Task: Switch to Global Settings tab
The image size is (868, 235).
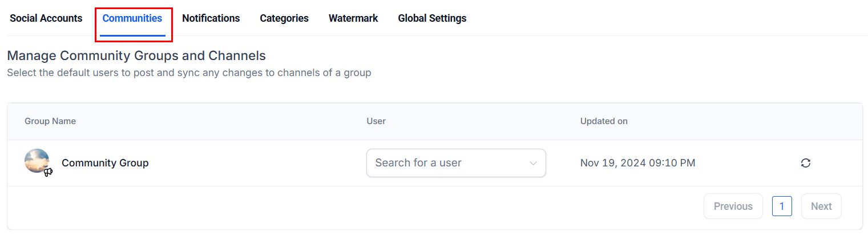Action: tap(432, 18)
